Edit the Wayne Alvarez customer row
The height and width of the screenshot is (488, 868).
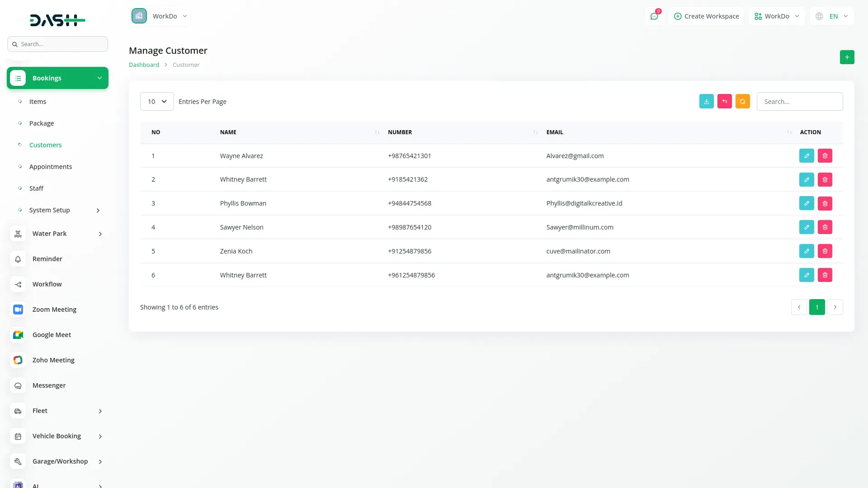click(x=806, y=156)
